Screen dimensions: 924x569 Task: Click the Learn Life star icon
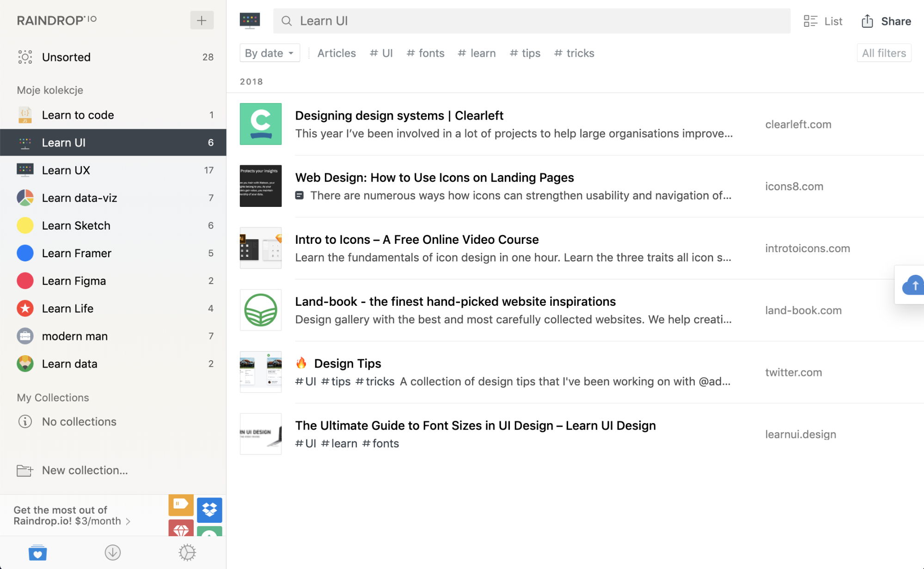pos(25,309)
